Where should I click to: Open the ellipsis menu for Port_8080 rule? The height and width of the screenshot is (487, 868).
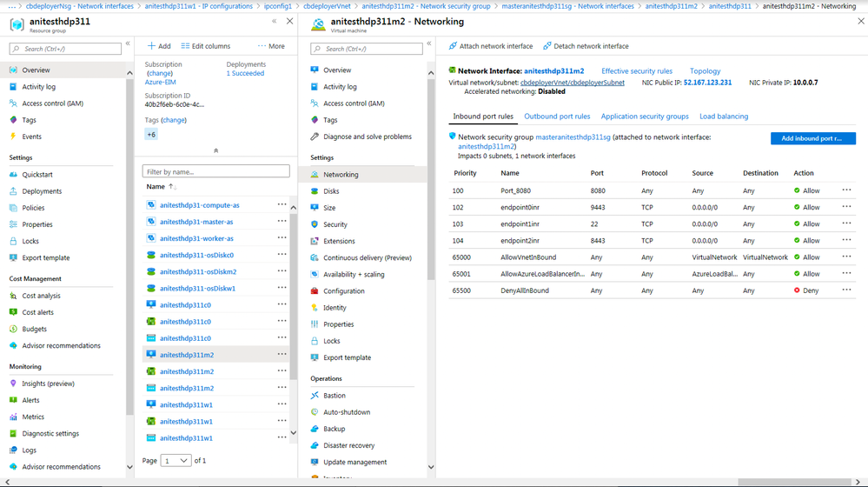coord(846,190)
